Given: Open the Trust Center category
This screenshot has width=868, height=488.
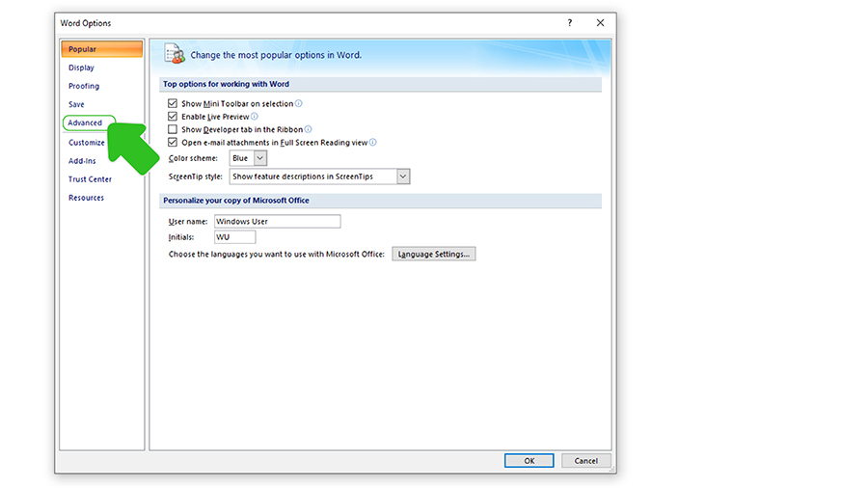Looking at the screenshot, I should 90,179.
